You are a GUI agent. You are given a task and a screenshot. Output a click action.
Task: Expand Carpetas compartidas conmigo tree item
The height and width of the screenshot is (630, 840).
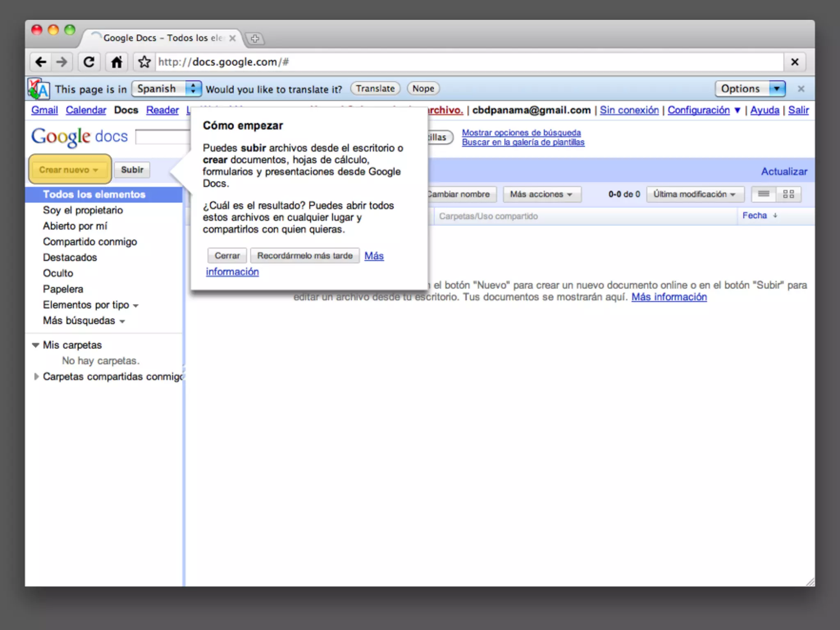36,376
